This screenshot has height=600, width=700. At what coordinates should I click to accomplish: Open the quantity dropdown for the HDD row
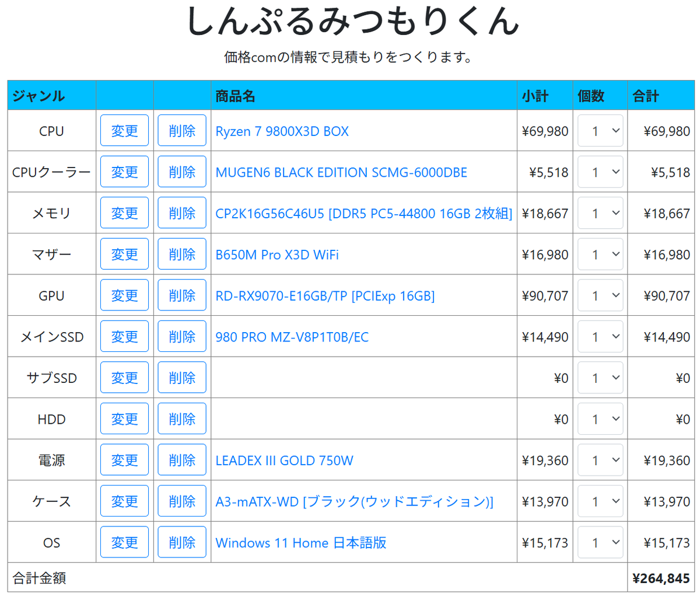coord(600,418)
